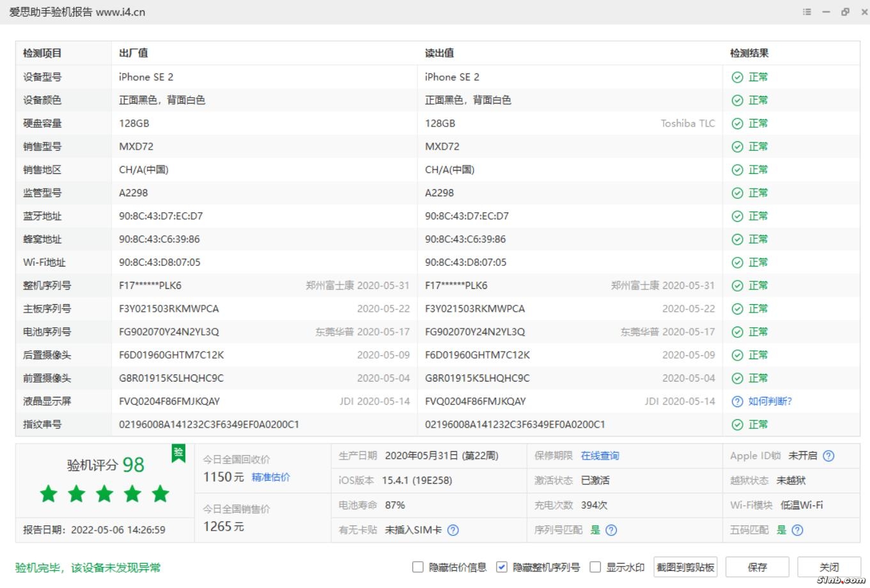The height and width of the screenshot is (588, 870).
Task: Click the five-star rating row
Action: click(105, 493)
